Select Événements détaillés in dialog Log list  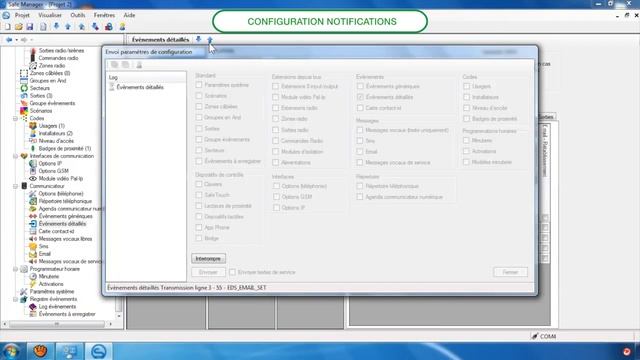pyautogui.click(x=140, y=87)
